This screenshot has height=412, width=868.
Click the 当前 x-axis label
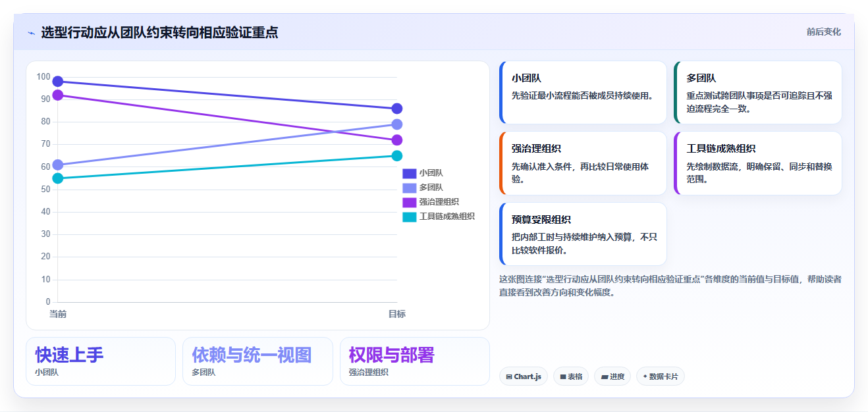click(58, 314)
